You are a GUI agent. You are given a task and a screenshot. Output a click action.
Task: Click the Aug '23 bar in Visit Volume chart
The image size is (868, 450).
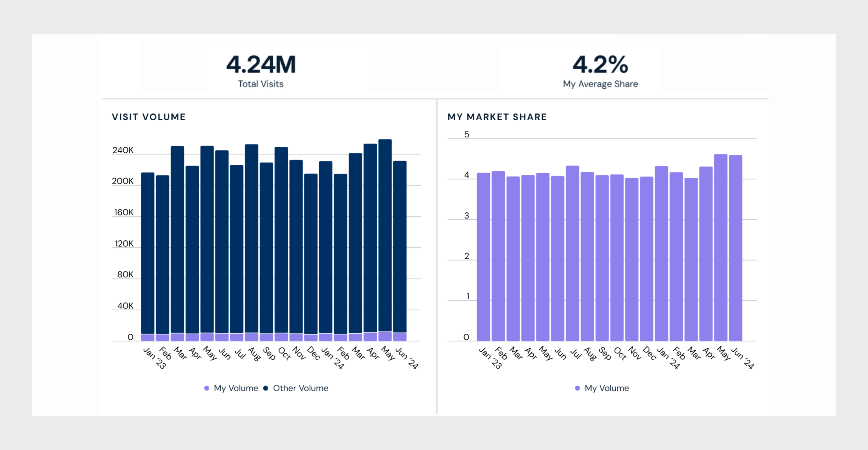click(251, 242)
